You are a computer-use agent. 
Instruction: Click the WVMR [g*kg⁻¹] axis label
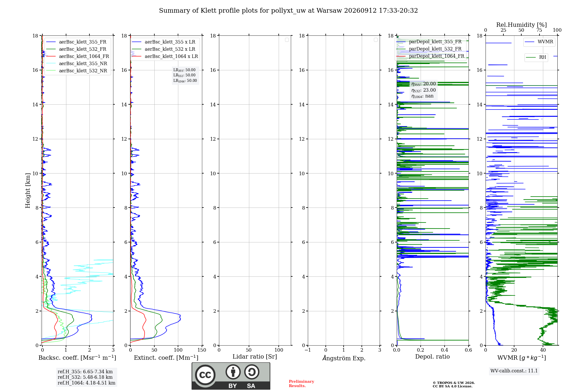point(522,358)
